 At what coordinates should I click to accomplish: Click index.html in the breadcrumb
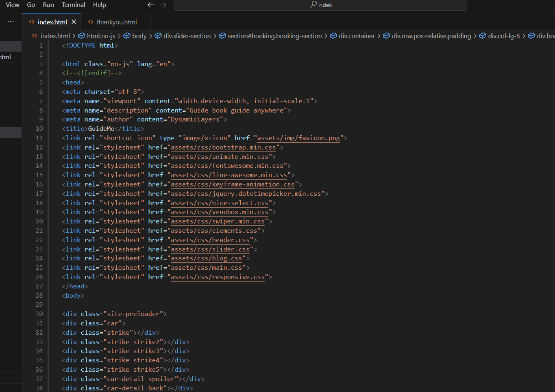click(55, 36)
